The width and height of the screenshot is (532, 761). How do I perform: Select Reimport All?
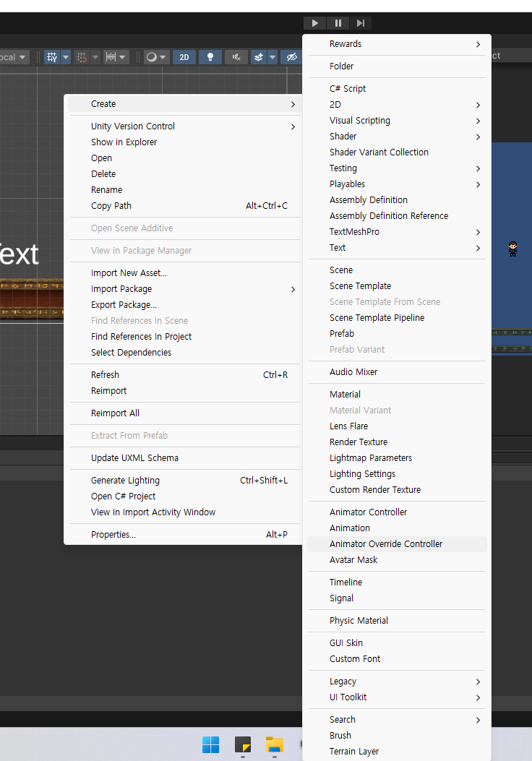tap(184, 413)
